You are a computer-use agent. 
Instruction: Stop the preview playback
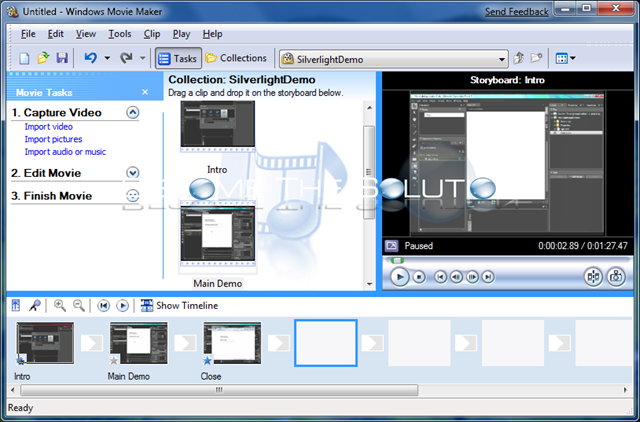[x=419, y=277]
